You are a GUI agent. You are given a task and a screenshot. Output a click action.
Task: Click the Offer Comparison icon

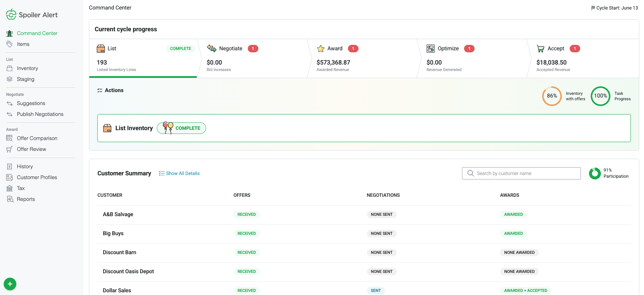[10, 138]
